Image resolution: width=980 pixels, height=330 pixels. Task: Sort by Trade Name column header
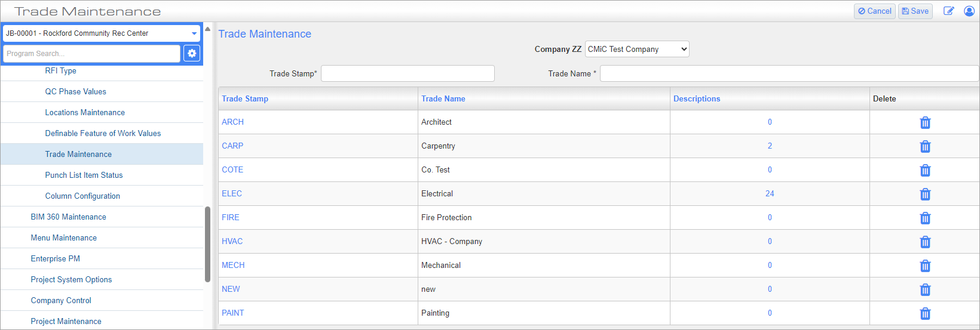tap(443, 98)
